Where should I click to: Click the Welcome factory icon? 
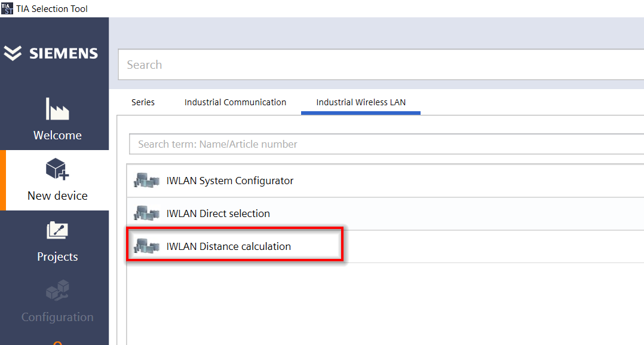[57, 109]
